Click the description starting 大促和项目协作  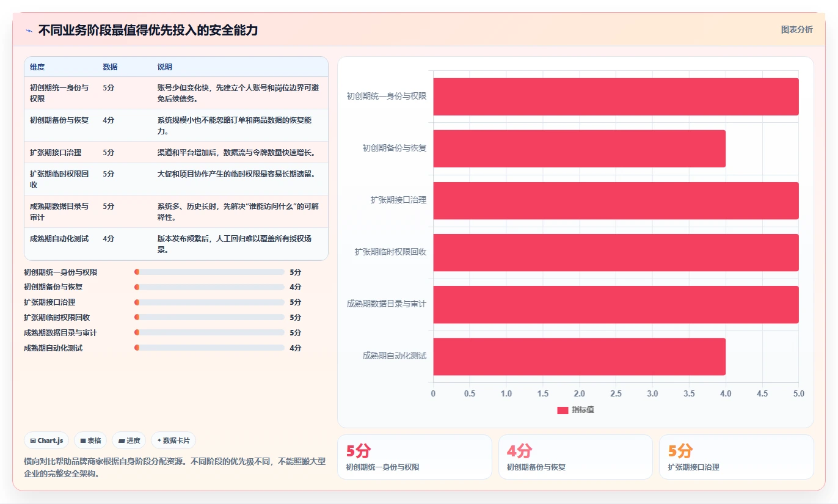click(236, 174)
